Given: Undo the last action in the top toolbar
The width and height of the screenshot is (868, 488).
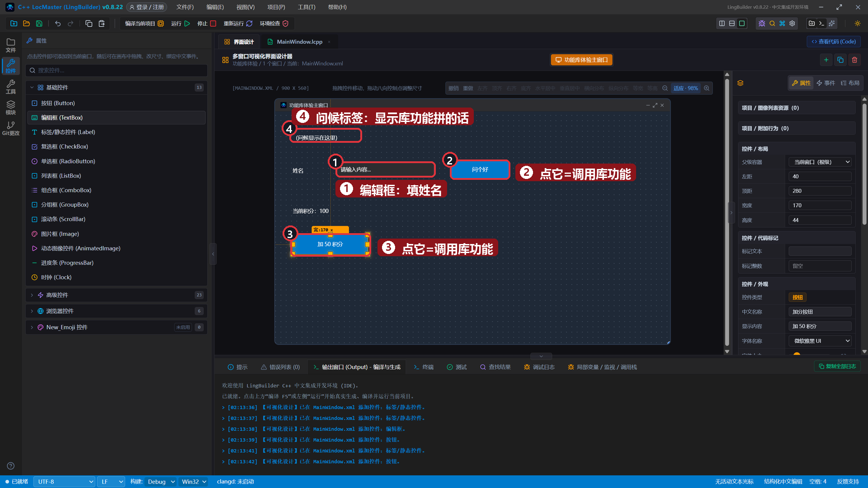Looking at the screenshot, I should [x=58, y=23].
